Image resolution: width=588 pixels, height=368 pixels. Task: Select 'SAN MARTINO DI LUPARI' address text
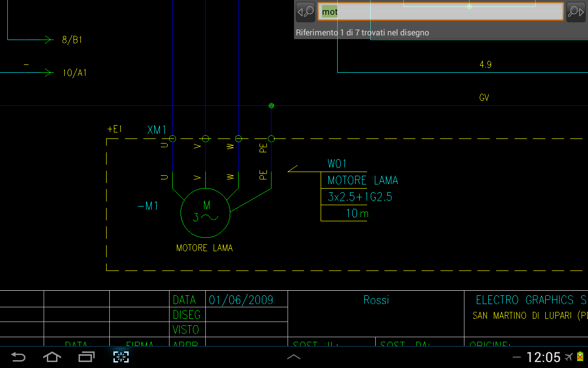pos(522,316)
